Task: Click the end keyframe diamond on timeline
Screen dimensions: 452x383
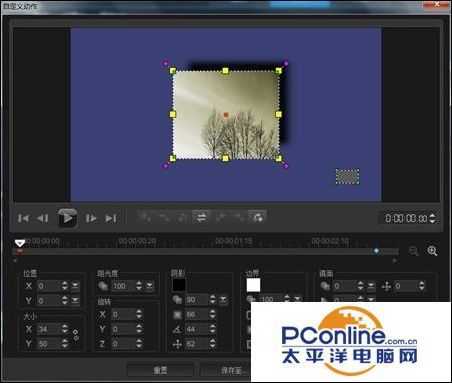Action: (376, 251)
